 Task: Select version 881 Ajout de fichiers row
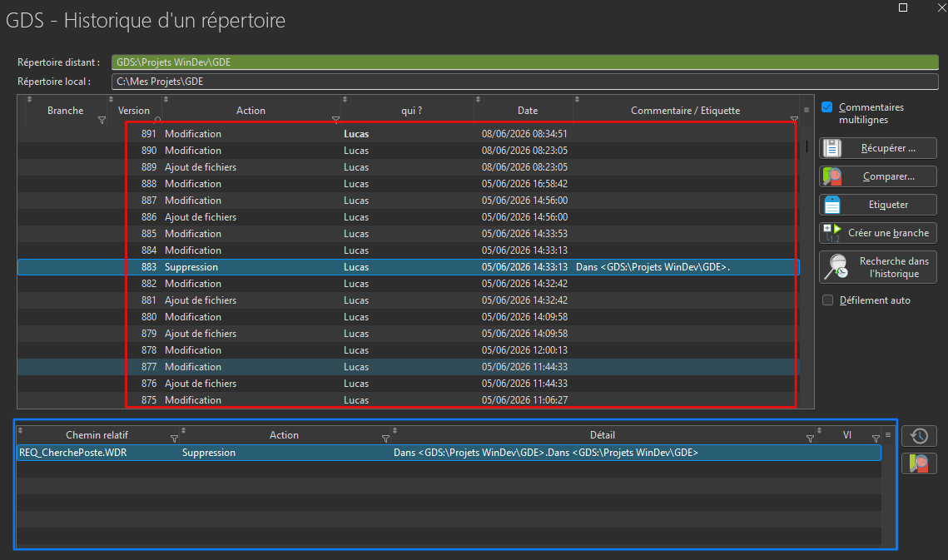[409, 300]
